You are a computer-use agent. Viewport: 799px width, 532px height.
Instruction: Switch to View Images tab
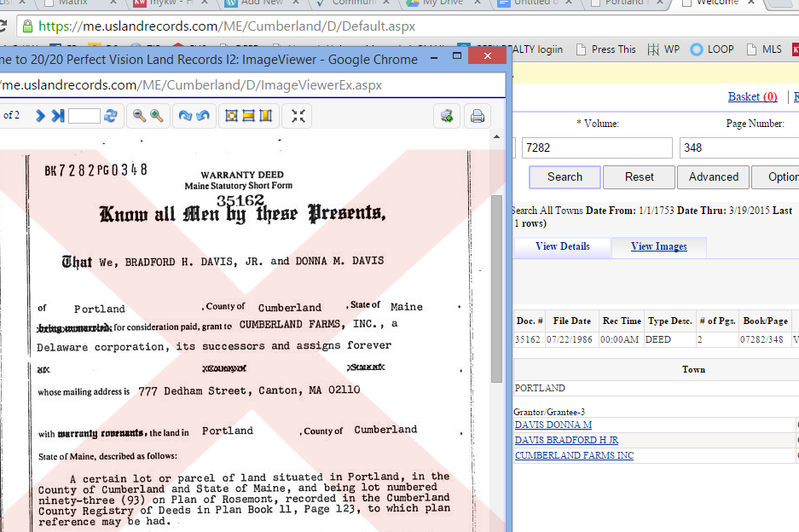658,246
